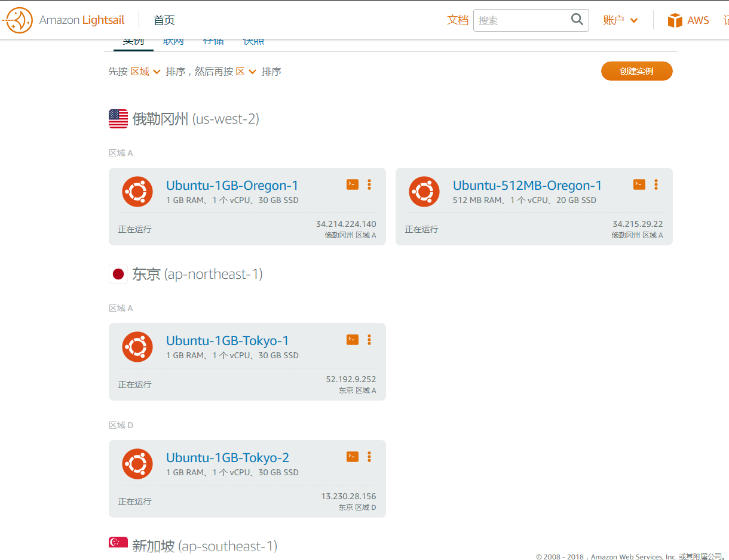This screenshot has height=560, width=729.
Task: Open terminal for Ubuntu-1GB-Oregon-1
Action: pyautogui.click(x=353, y=184)
